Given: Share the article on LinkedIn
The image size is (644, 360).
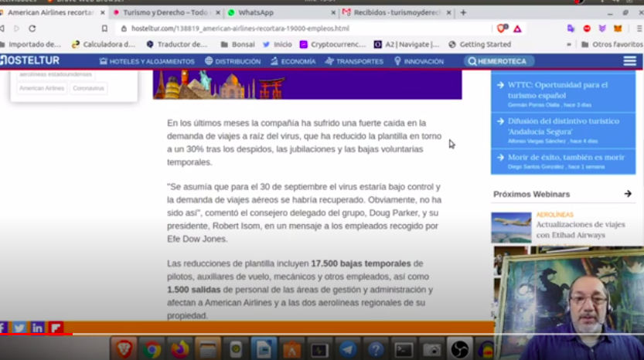Looking at the screenshot, I should tap(37, 328).
